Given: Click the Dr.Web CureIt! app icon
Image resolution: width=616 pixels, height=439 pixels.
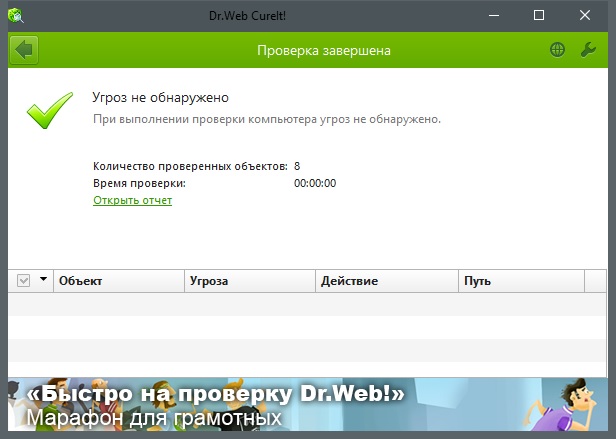Looking at the screenshot, I should point(16,16).
